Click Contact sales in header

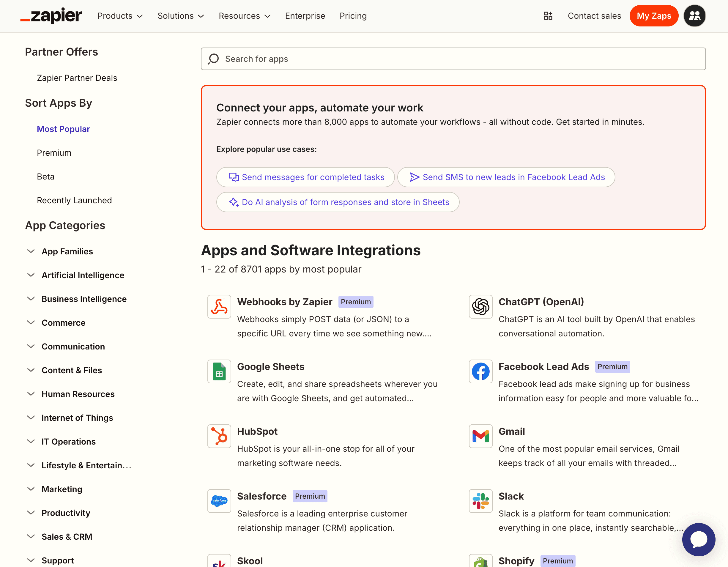pyautogui.click(x=594, y=16)
